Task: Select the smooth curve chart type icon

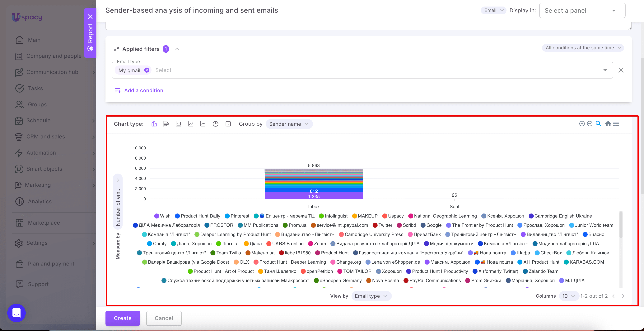Action: [x=203, y=124]
